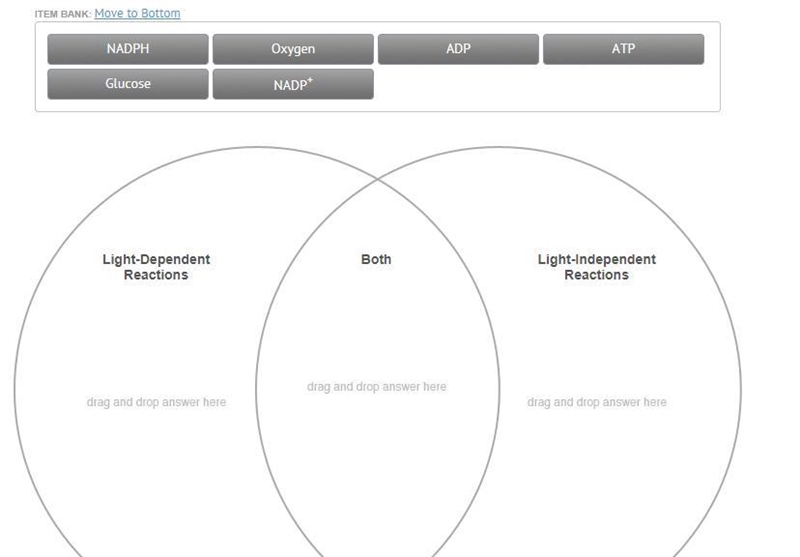Viewport: 800px width, 557px height.
Task: Select the NADPH item in the bank
Action: tap(128, 49)
